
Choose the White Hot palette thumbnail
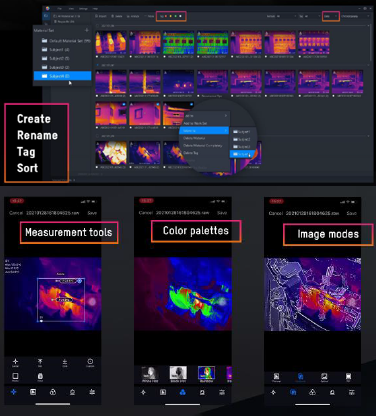150,374
